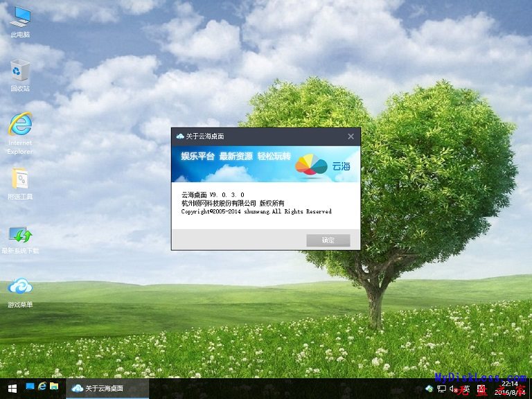Open the network status tray icon
The width and height of the screenshot is (532, 399).
[441, 389]
